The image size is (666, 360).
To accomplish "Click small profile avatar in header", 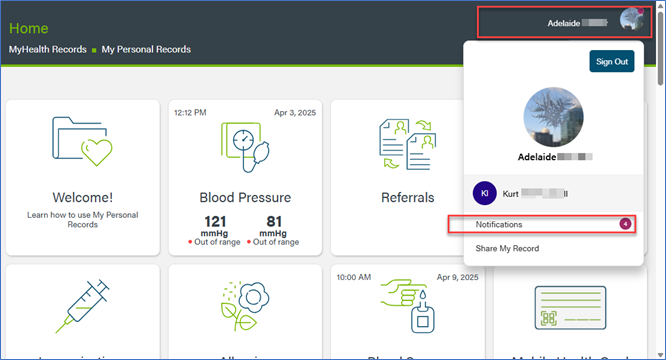I will click(632, 20).
